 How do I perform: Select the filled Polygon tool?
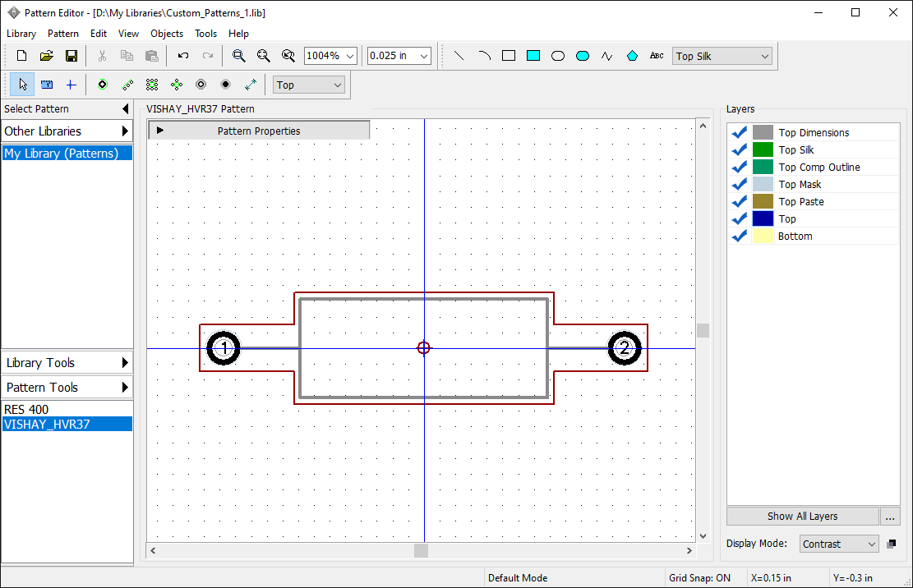pos(632,56)
